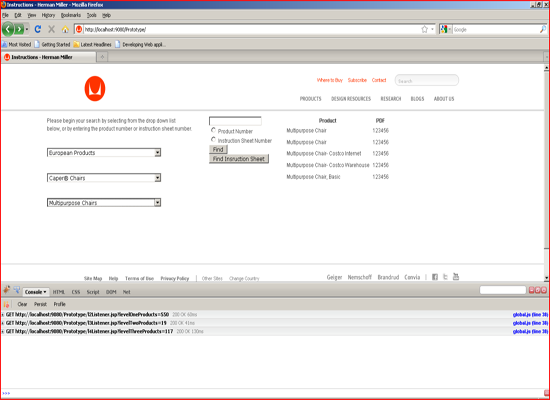Select the Instruction Sheet Number radio button
The height and width of the screenshot is (400, 550).
click(x=213, y=140)
